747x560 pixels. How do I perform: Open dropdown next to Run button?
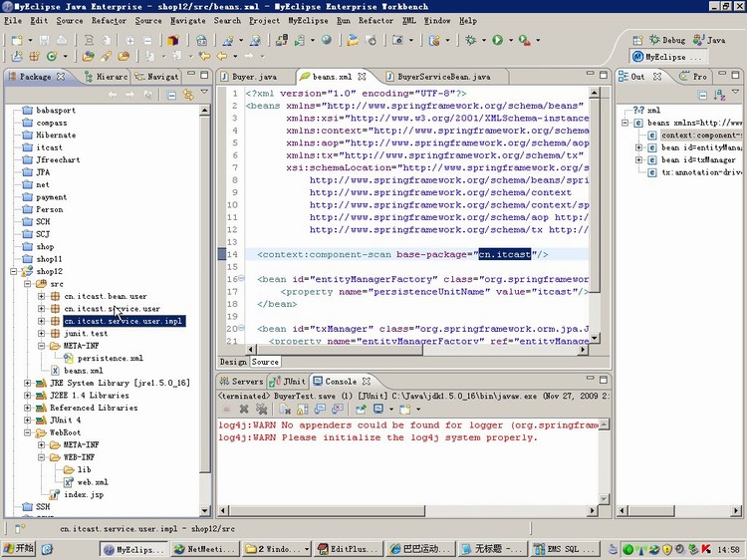point(510,41)
